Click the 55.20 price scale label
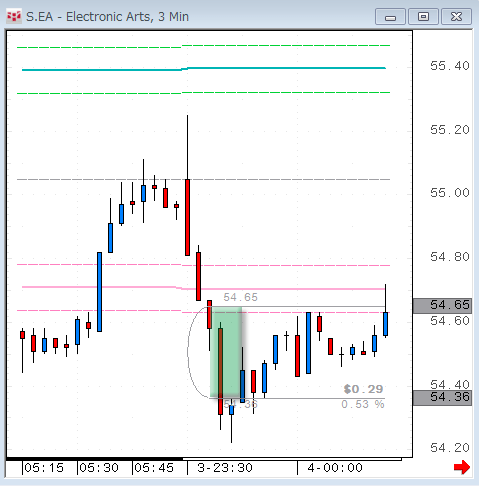The width and height of the screenshot is (479, 486). click(450, 130)
